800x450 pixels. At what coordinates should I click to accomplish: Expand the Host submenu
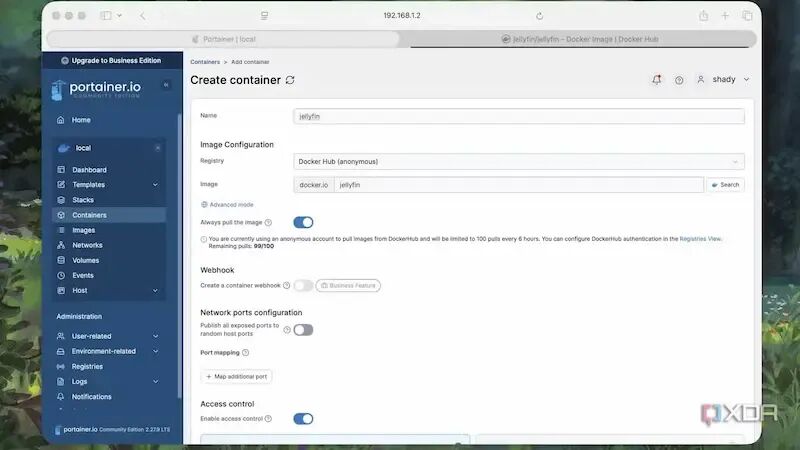tap(156, 291)
